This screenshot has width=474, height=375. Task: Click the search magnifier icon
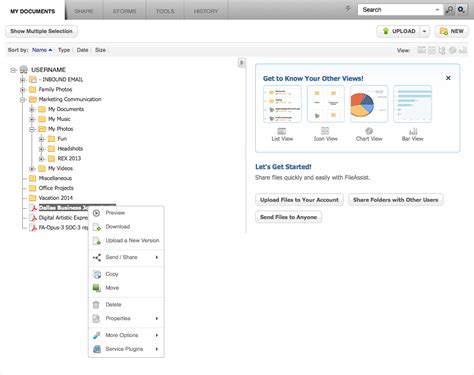coord(449,10)
